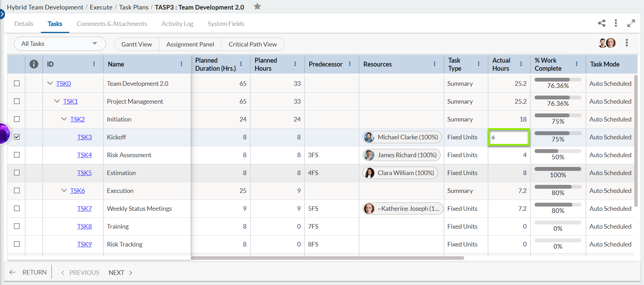Open Planned Hours column options menu

[x=295, y=64]
